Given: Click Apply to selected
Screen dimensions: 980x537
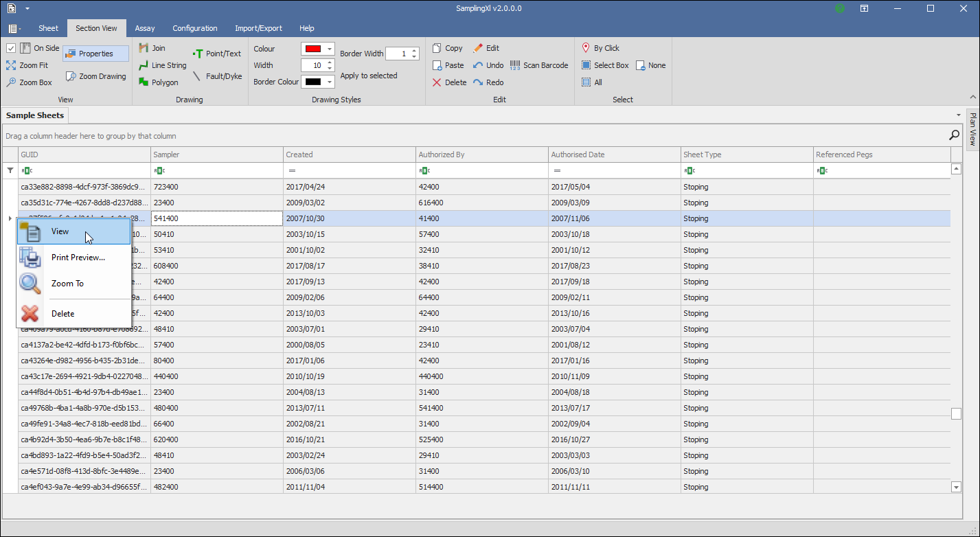Looking at the screenshot, I should click(x=369, y=76).
